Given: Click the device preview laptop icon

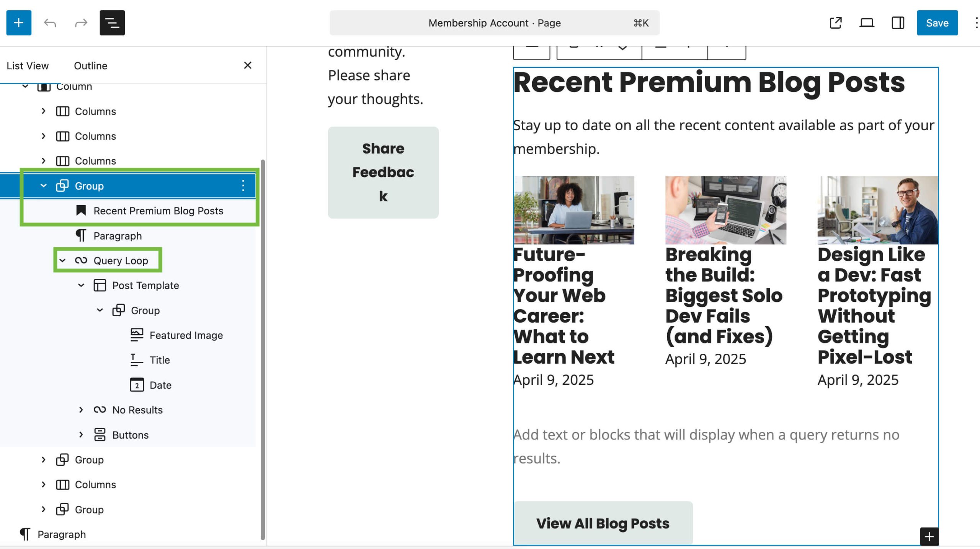Looking at the screenshot, I should (x=867, y=23).
